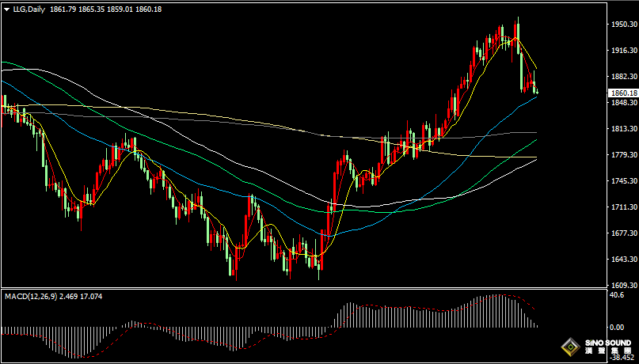Click the 1916.30 price axis label
The image size is (639, 364).
tap(624, 51)
